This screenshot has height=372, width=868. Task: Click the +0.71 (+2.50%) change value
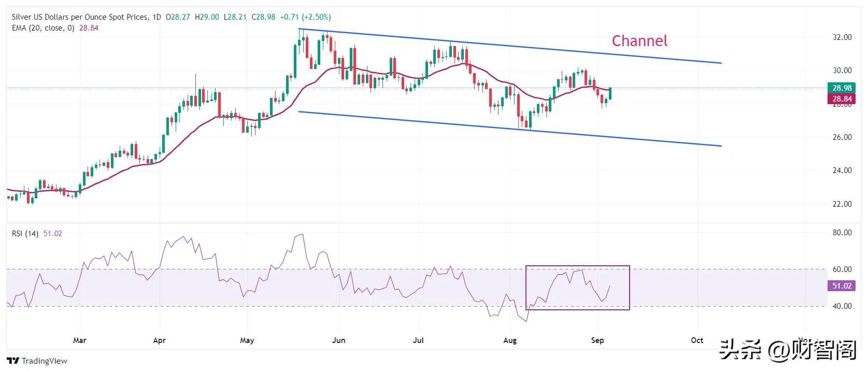pyautogui.click(x=305, y=17)
